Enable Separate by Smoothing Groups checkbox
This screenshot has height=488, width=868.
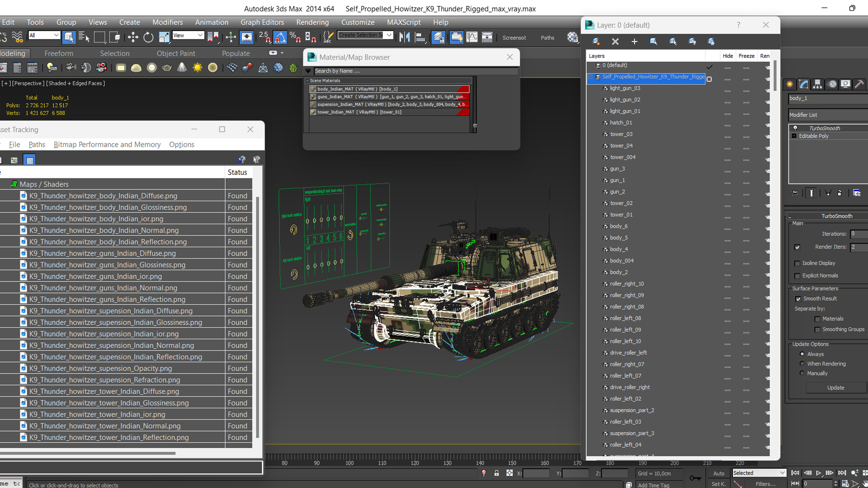(817, 330)
